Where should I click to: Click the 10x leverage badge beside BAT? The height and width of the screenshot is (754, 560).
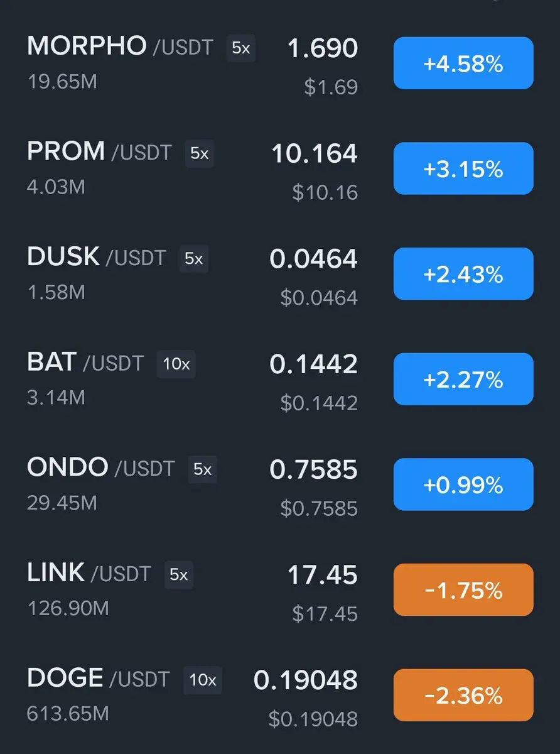coord(176,364)
